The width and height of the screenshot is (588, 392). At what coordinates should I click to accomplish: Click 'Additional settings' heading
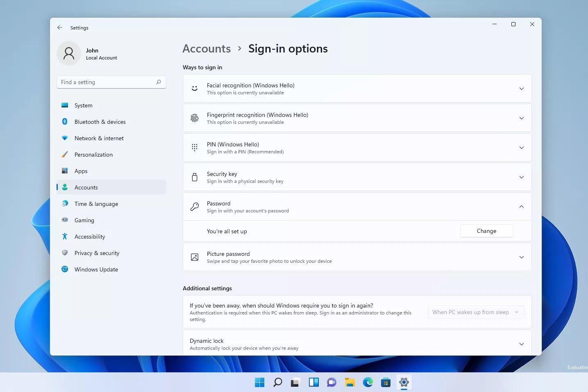[207, 288]
